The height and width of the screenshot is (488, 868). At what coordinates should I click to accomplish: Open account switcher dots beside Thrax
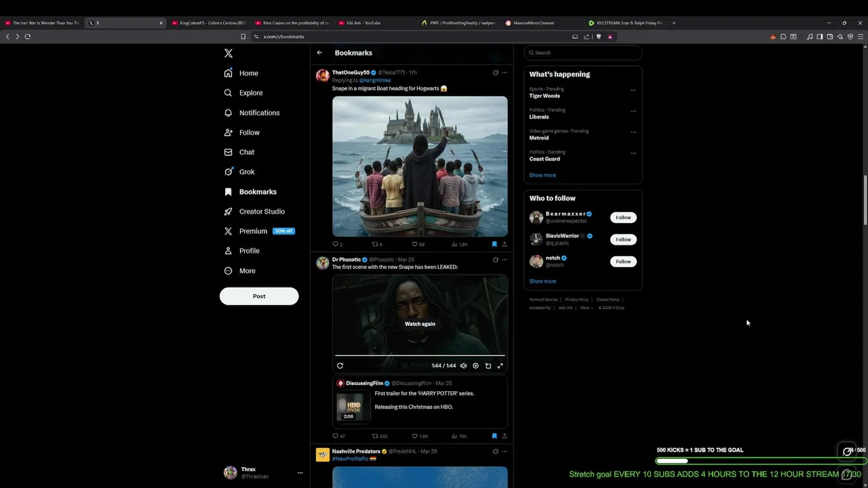300,473
